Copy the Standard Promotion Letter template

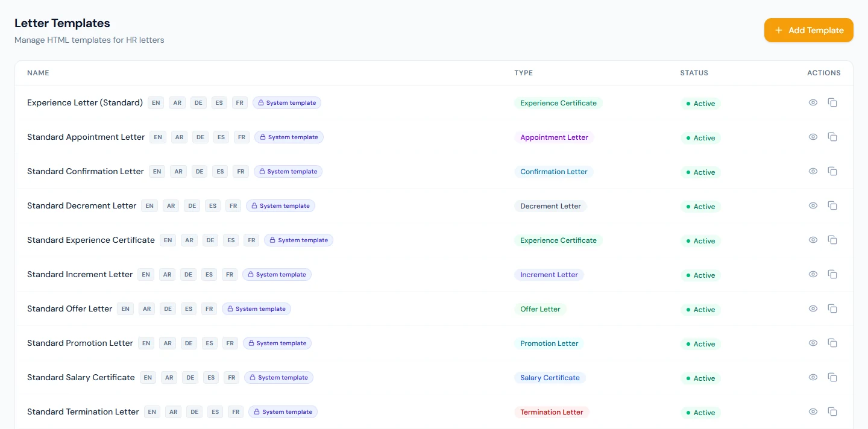pos(832,343)
